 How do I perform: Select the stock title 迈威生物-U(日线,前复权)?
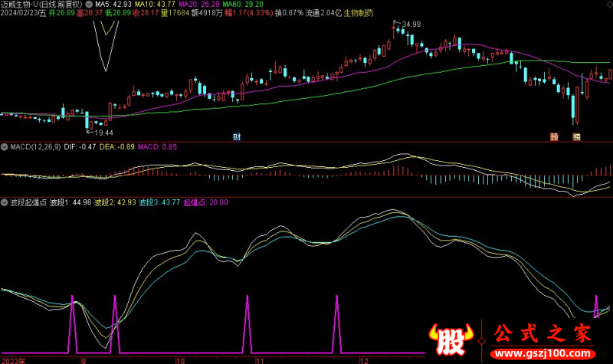coord(41,5)
